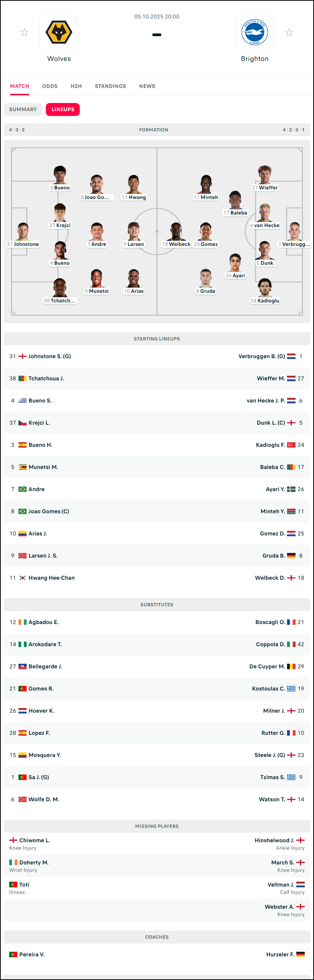Open the Odds tab
The width and height of the screenshot is (314, 980).
50,86
